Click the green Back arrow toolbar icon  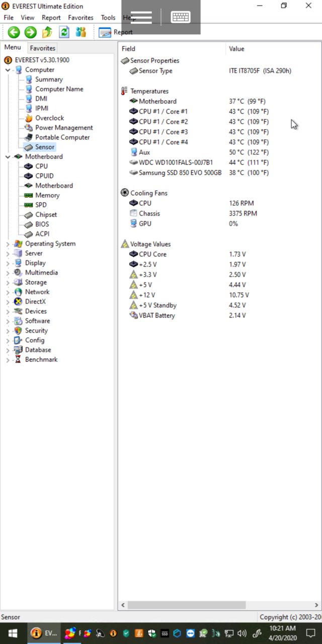coord(14,33)
